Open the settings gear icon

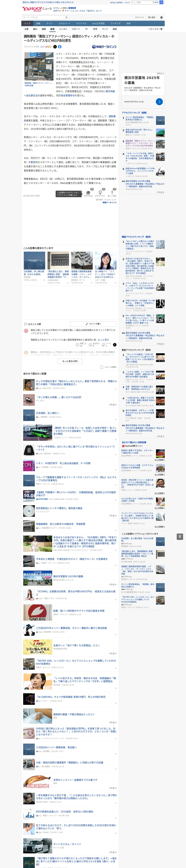161,18
